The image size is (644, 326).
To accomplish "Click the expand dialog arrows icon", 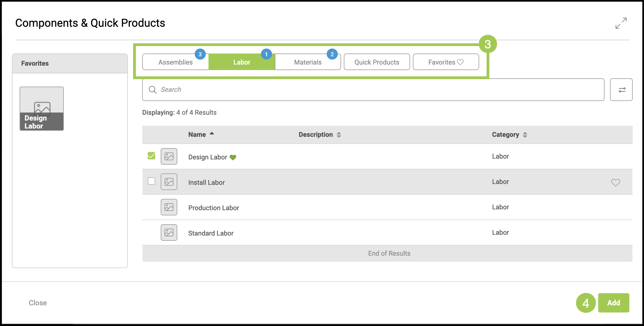I will pos(621,23).
